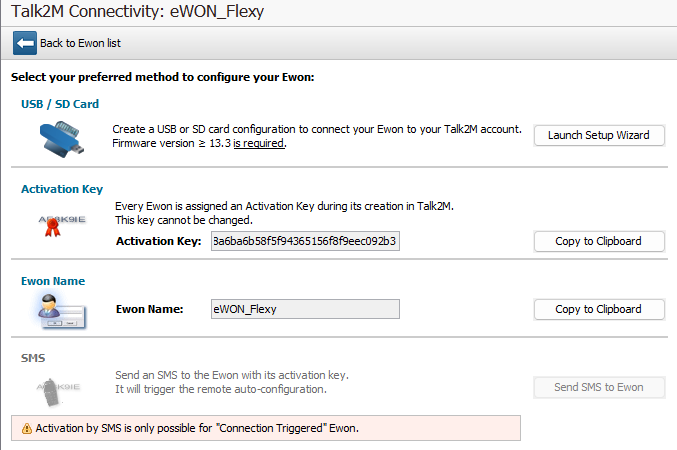Click the Activation Key section heading

(62, 188)
